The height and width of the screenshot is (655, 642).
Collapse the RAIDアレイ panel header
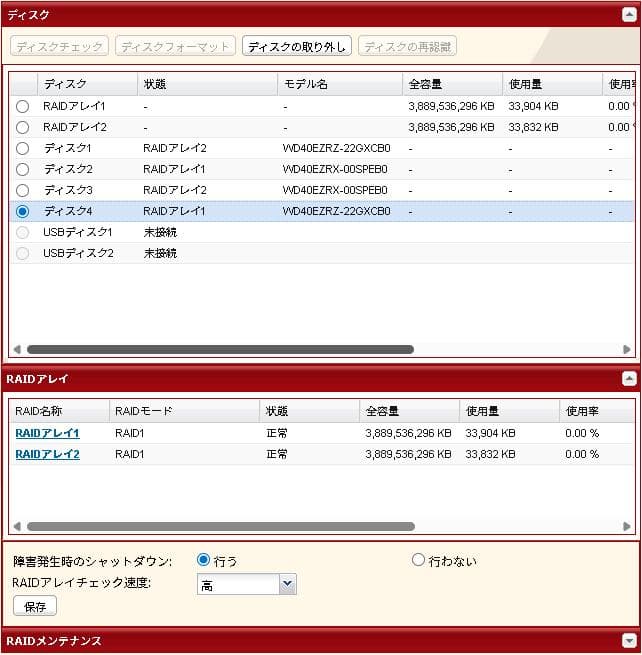(x=628, y=379)
